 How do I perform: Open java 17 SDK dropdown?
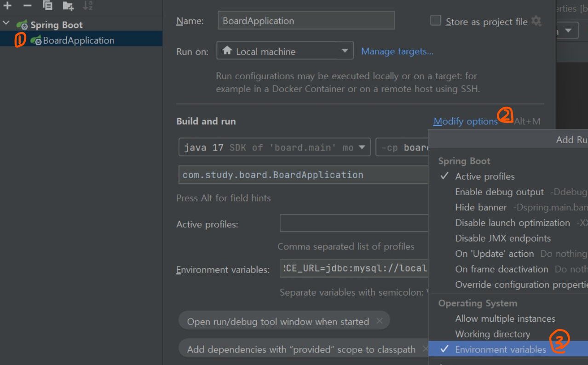point(274,147)
